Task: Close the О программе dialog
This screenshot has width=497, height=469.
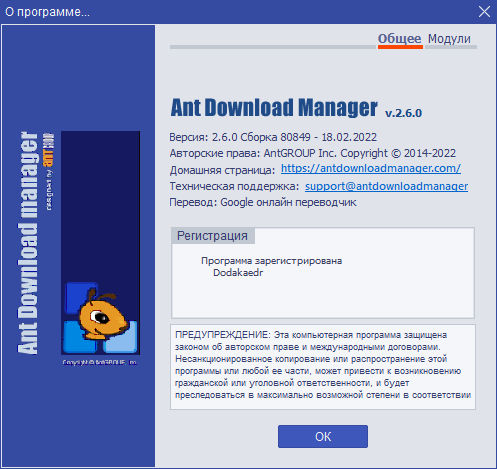Action: pos(484,12)
